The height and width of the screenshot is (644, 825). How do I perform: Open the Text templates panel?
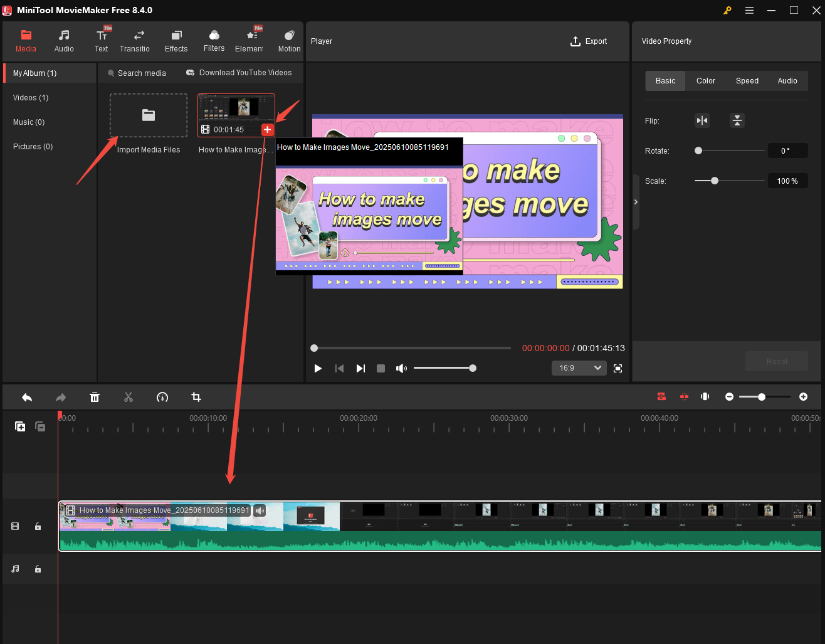click(101, 40)
